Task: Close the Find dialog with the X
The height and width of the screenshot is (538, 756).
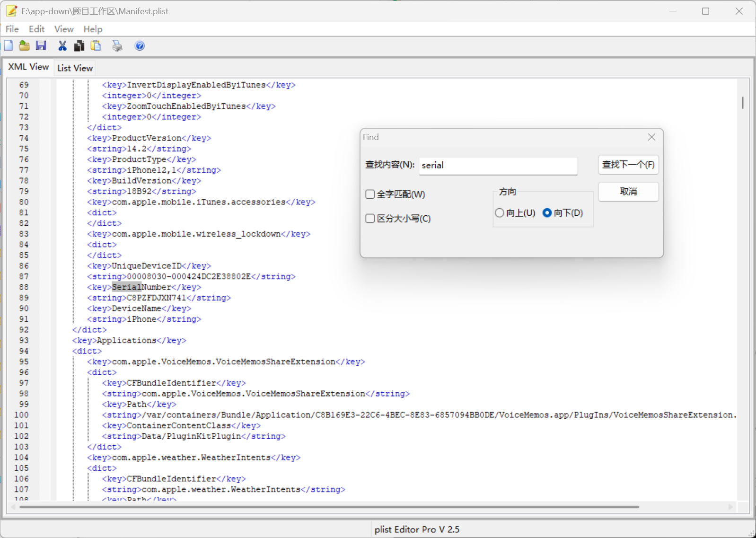Action: point(651,137)
